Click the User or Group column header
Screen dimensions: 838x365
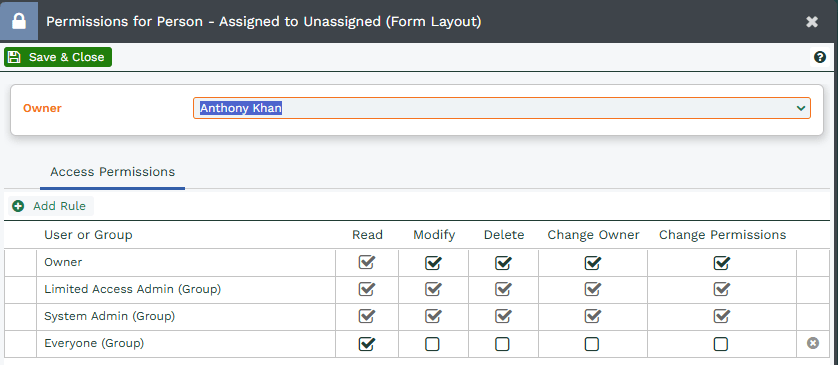(88, 235)
